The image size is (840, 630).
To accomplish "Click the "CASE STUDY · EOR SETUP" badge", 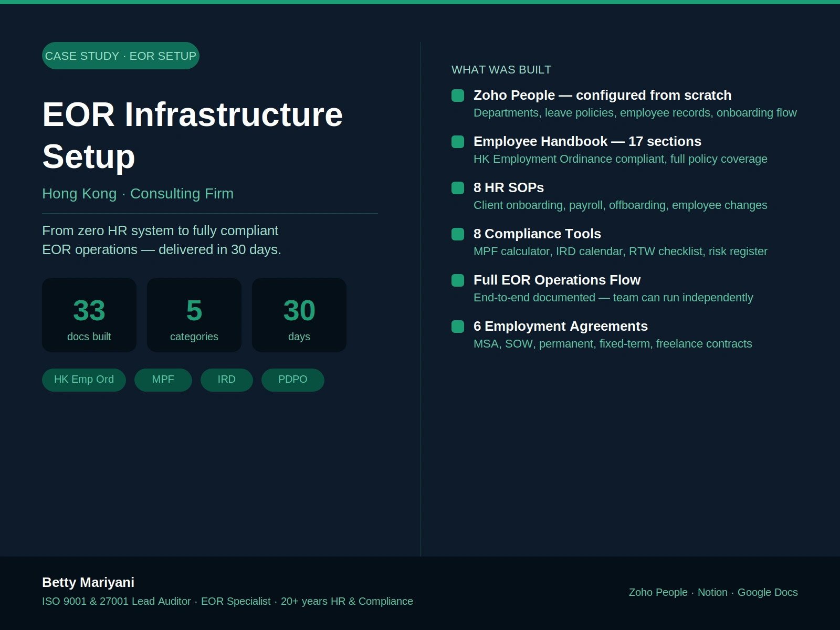I will 121,56.
